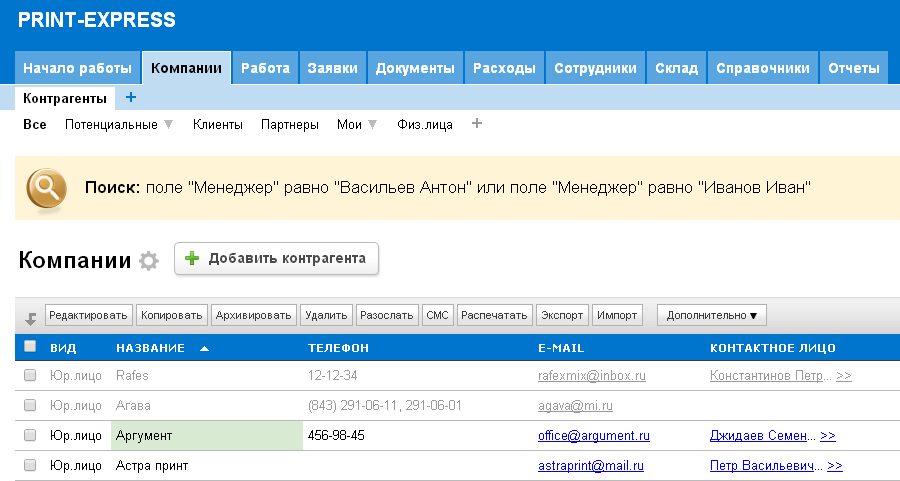Click the >> link in Астра принт row

pos(835,466)
